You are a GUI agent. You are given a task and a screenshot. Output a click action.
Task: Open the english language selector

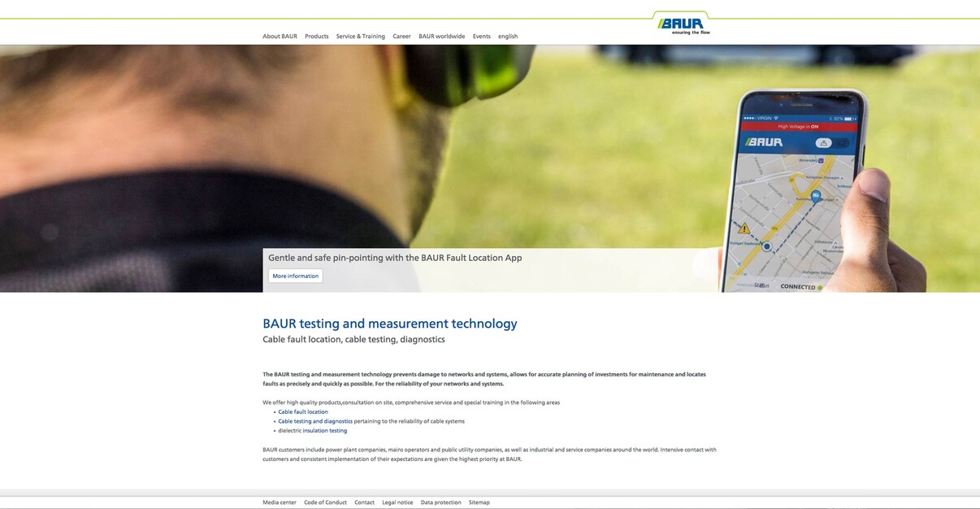(508, 36)
